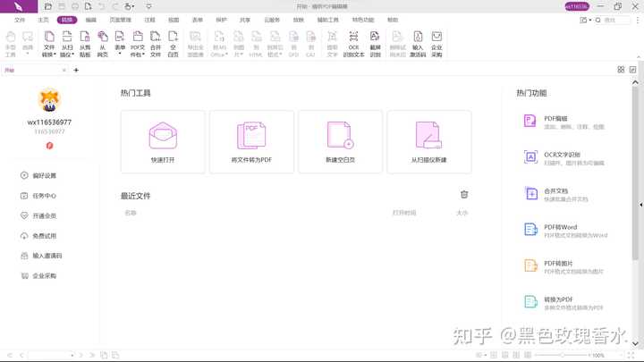Create PDF from scanner (从扫描仪)
Viewport: 644px width, 362px height.
pyautogui.click(x=67, y=44)
